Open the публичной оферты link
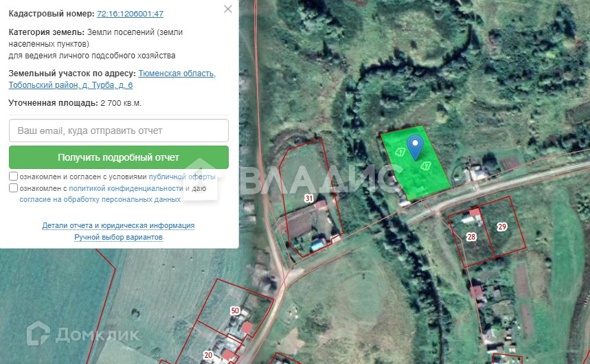The height and width of the screenshot is (364, 590). point(182,177)
